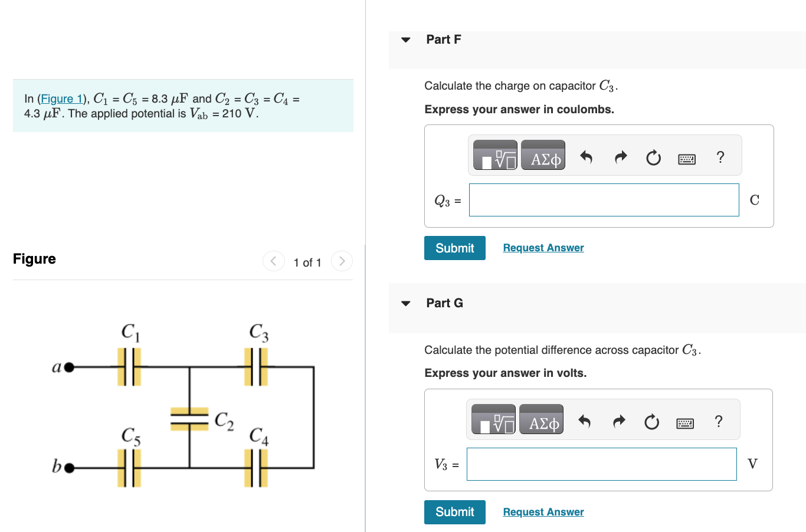
Task: Request the answer for Part F
Action: (x=543, y=247)
